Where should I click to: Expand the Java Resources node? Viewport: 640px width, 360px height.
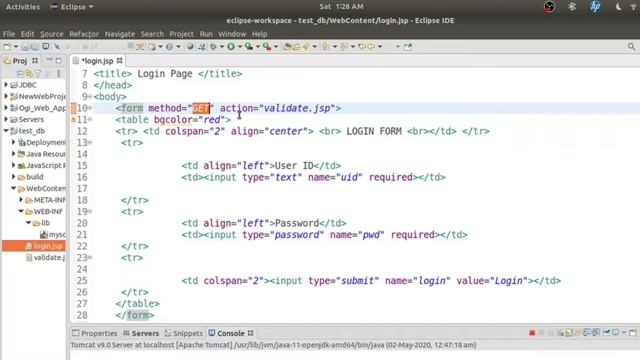tap(13, 154)
